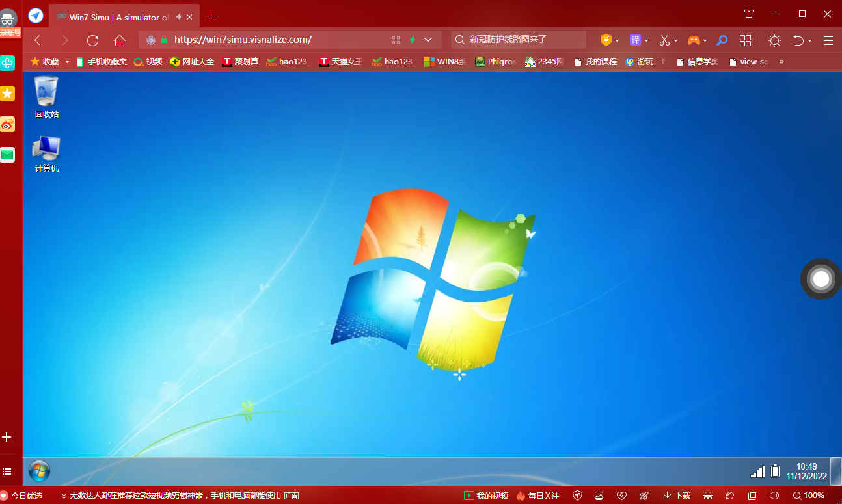842x504 pixels.
Task: Open 今日优选 in status bar
Action: click(21, 496)
